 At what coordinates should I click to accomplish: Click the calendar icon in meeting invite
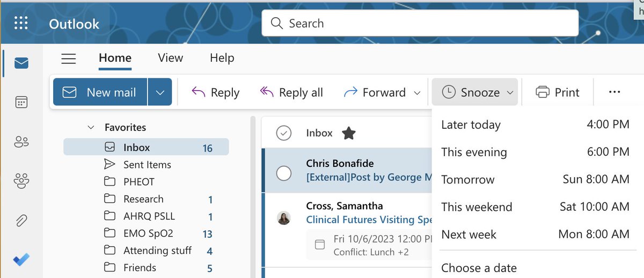[x=319, y=245]
